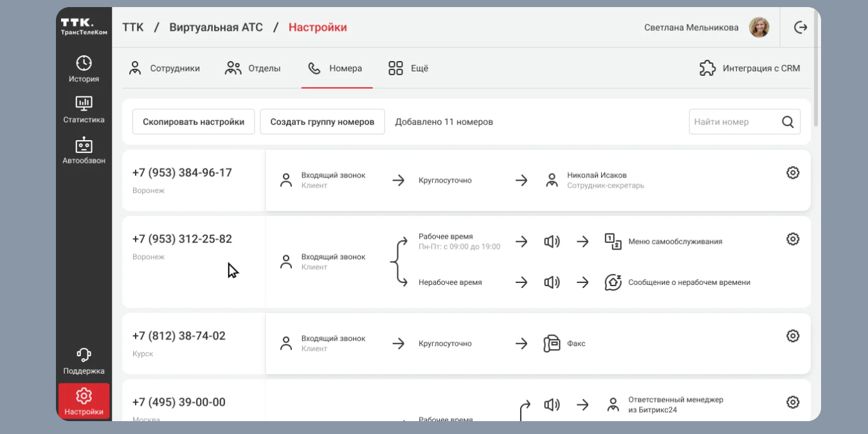
Task: Click the search magnifier icon
Action: [788, 122]
